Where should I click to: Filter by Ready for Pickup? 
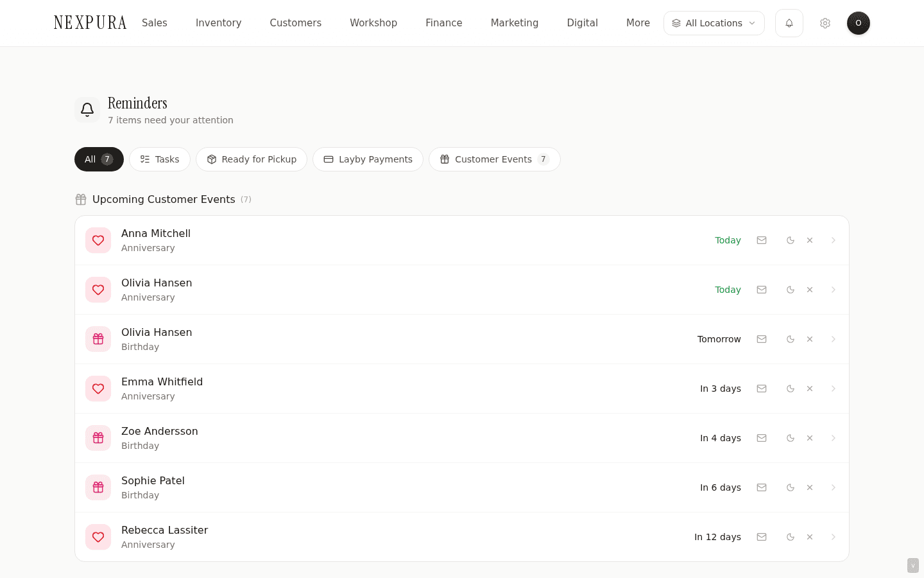pos(252,159)
